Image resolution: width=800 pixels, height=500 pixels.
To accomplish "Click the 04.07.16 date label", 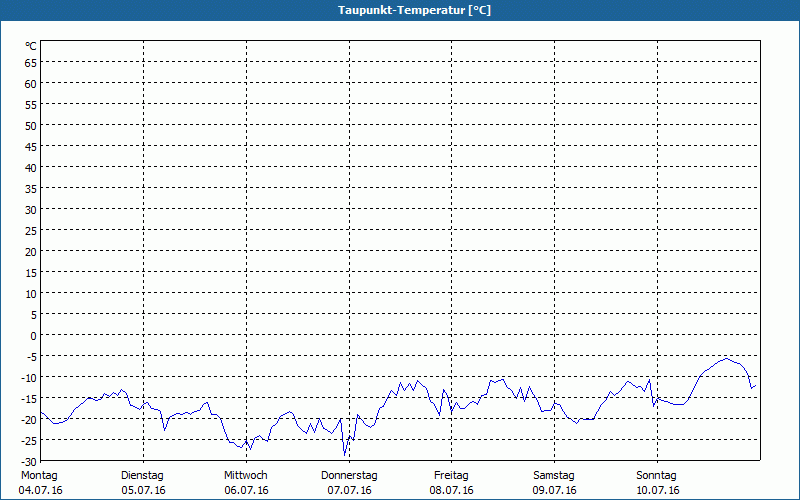I will pos(40,490).
